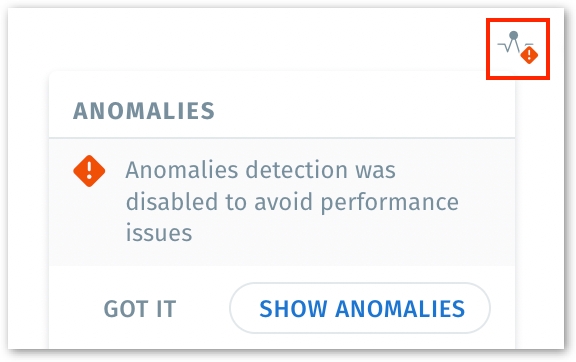
Task: Open the anomalies indicator in the corner
Action: pyautogui.click(x=518, y=48)
